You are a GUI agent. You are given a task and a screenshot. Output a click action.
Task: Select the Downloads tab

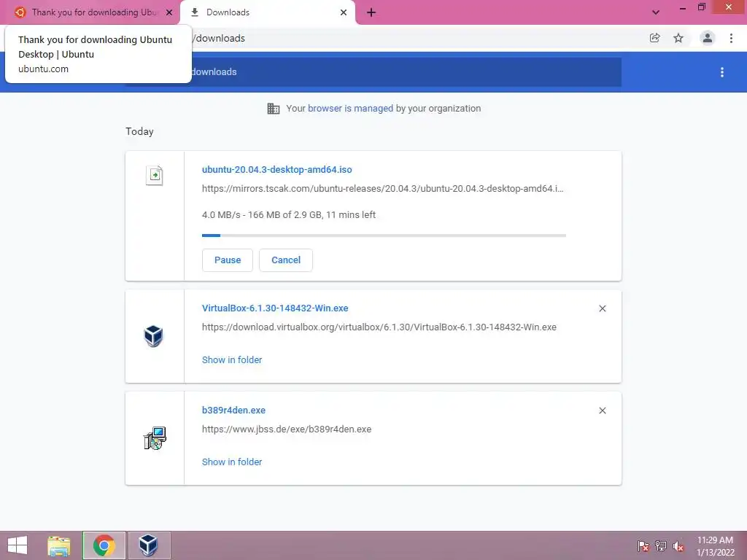[x=267, y=12]
